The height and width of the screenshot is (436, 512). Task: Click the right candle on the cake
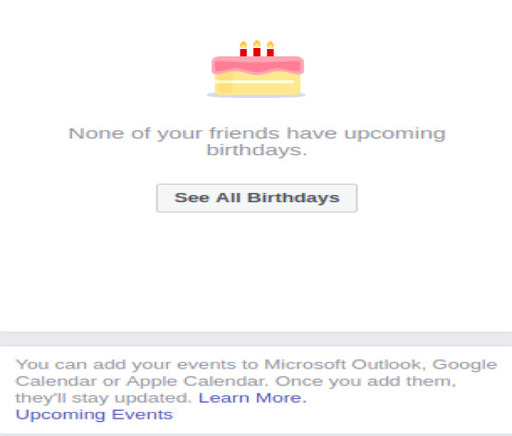tap(270, 49)
